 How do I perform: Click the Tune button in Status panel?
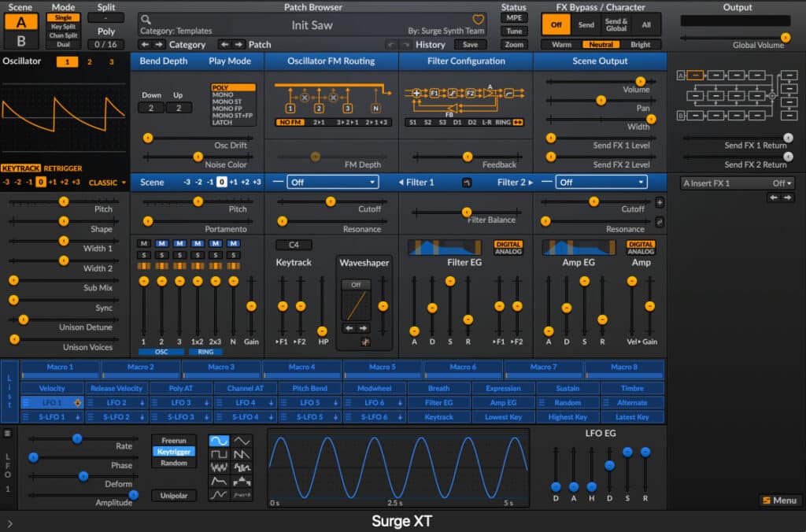click(514, 32)
